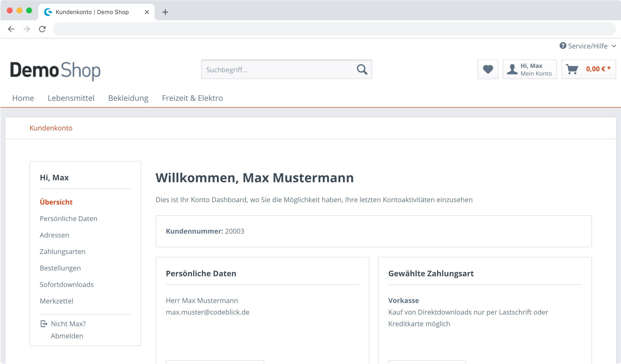Click Nicht Max? Abmelden link
The image size is (621, 364).
pyautogui.click(x=68, y=330)
